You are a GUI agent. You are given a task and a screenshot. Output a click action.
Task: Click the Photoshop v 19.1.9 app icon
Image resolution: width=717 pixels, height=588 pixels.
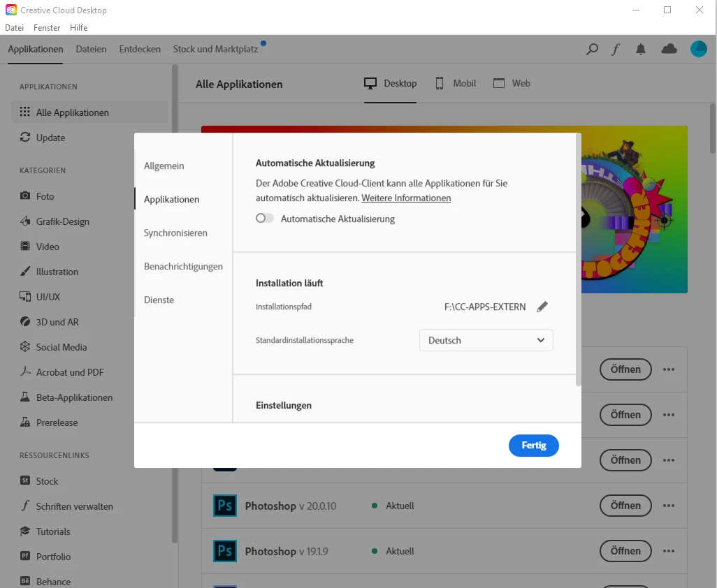click(x=225, y=551)
